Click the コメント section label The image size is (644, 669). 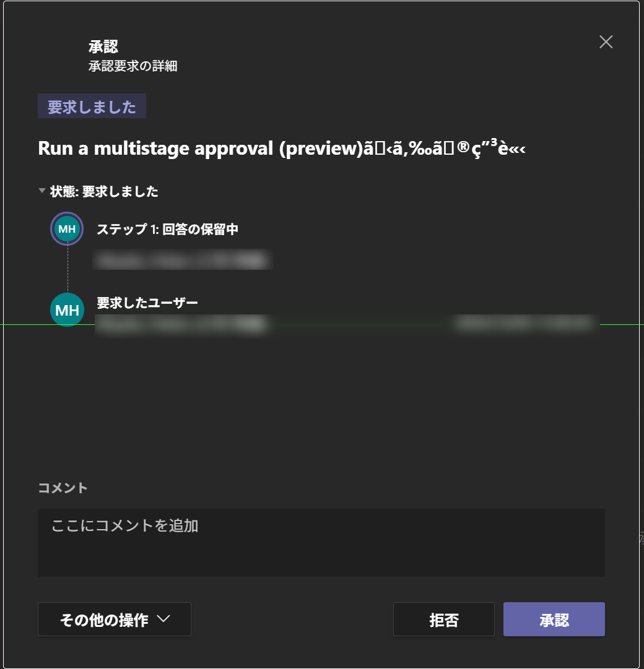[x=62, y=488]
